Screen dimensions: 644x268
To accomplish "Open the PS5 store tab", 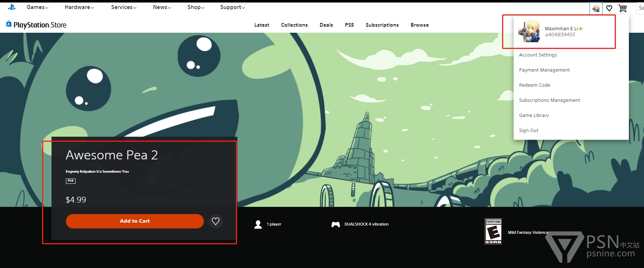I will point(349,25).
